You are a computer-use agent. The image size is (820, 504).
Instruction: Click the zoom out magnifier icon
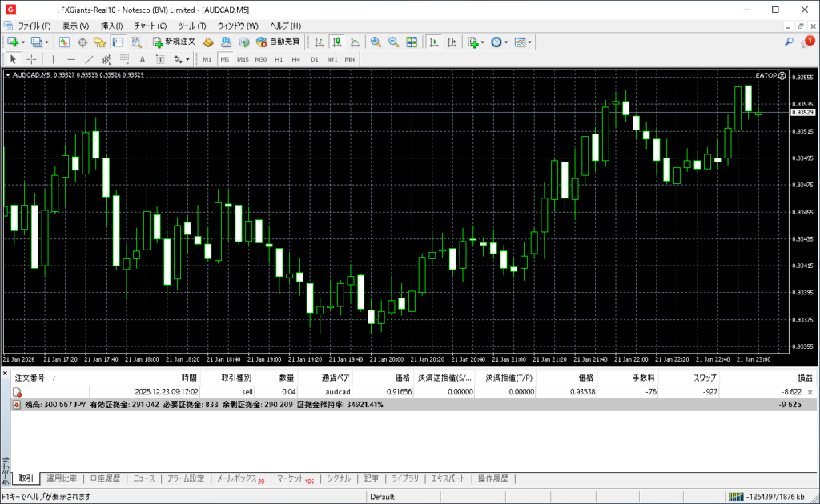(x=393, y=42)
